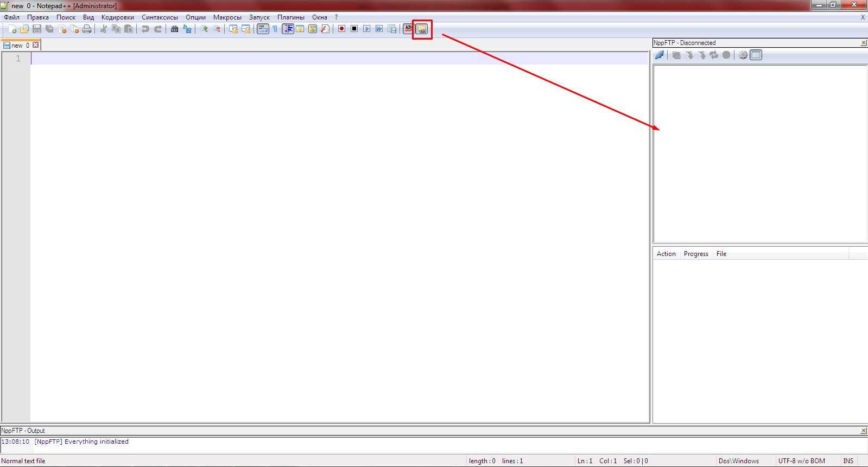Screen dimensions: 868x467
Task: Open the Плагины menu
Action: pyautogui.click(x=291, y=17)
